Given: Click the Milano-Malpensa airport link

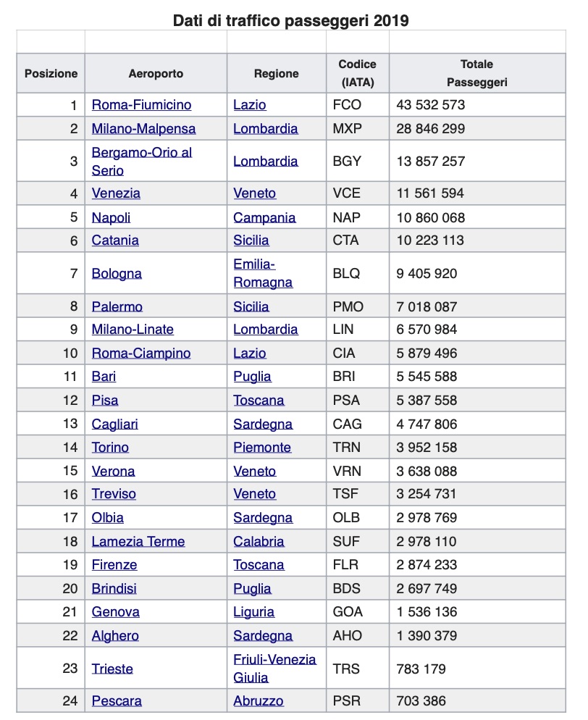Looking at the screenshot, I should point(143,129).
